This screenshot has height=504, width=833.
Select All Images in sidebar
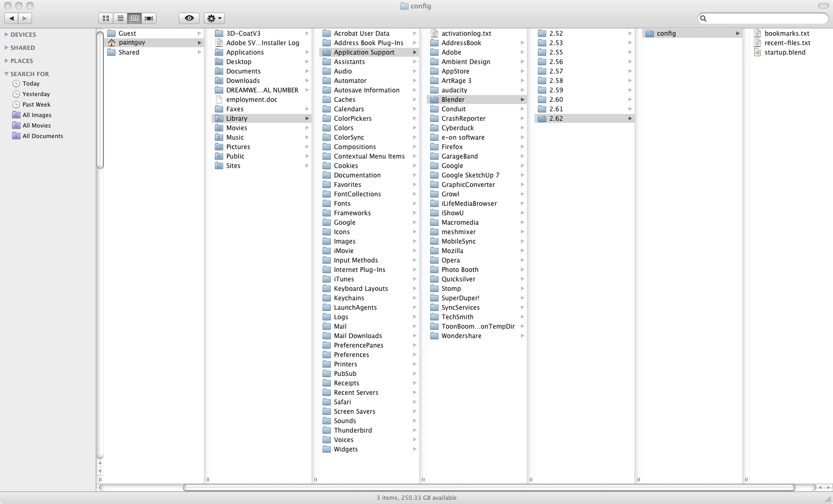37,115
